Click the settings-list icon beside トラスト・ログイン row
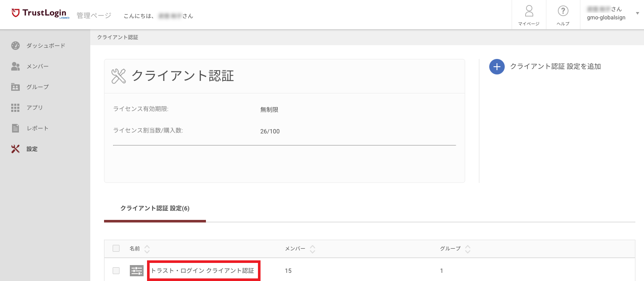The width and height of the screenshot is (644, 281). (x=137, y=271)
